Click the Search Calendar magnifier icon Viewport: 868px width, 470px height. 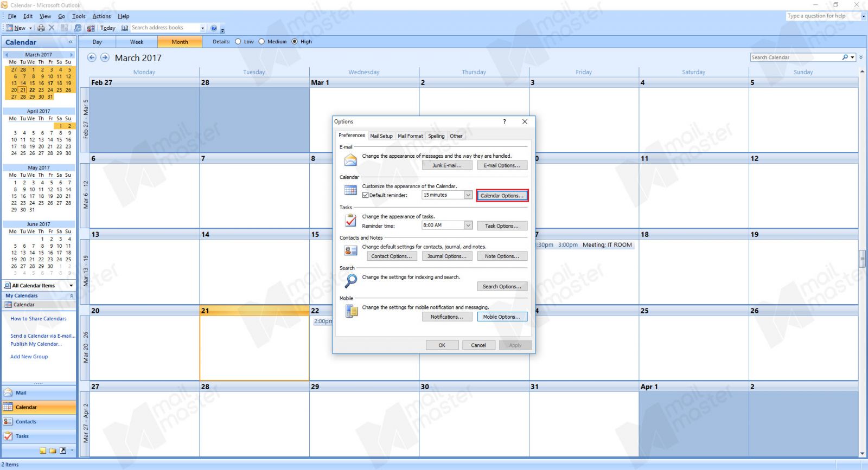(845, 57)
